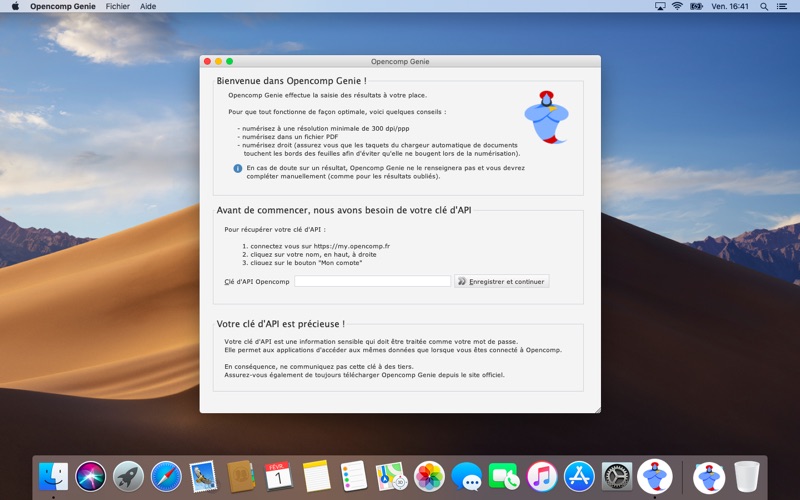Click the genie mascot image in window
The width and height of the screenshot is (800, 500).
pos(546,117)
